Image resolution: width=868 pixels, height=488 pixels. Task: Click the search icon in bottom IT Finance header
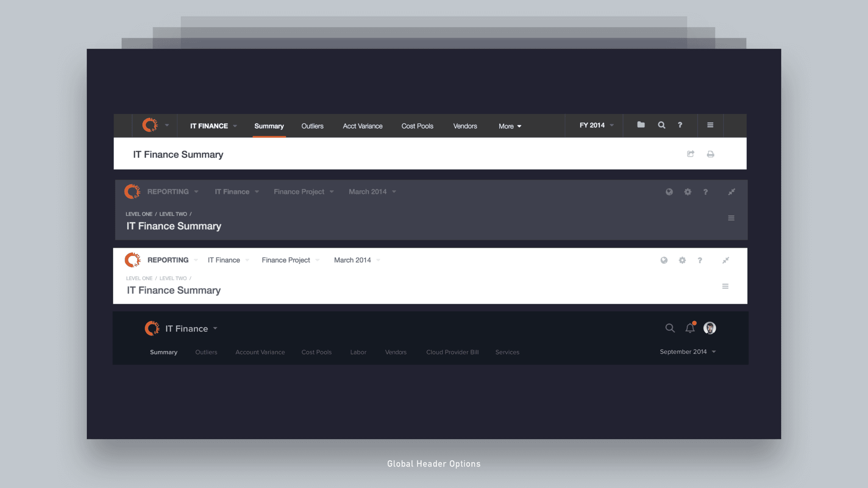tap(670, 328)
